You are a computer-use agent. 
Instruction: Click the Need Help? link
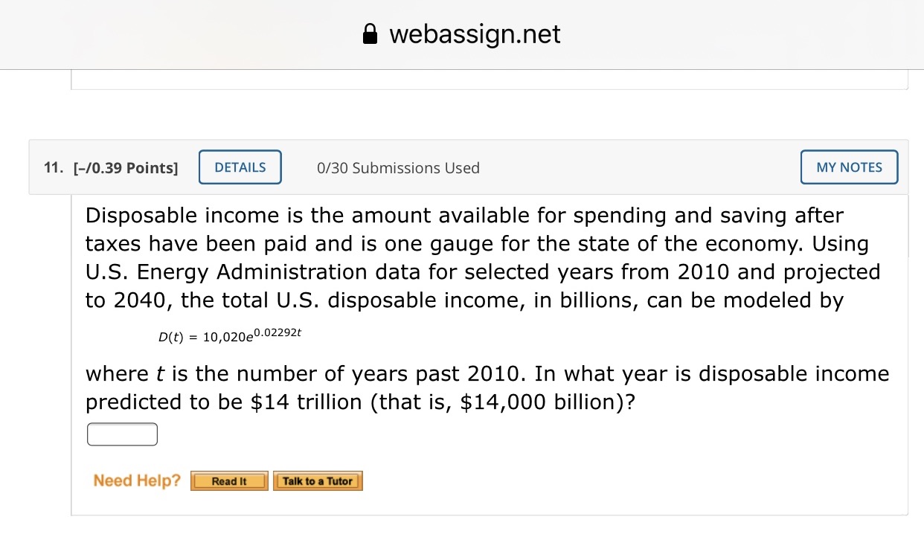click(135, 480)
